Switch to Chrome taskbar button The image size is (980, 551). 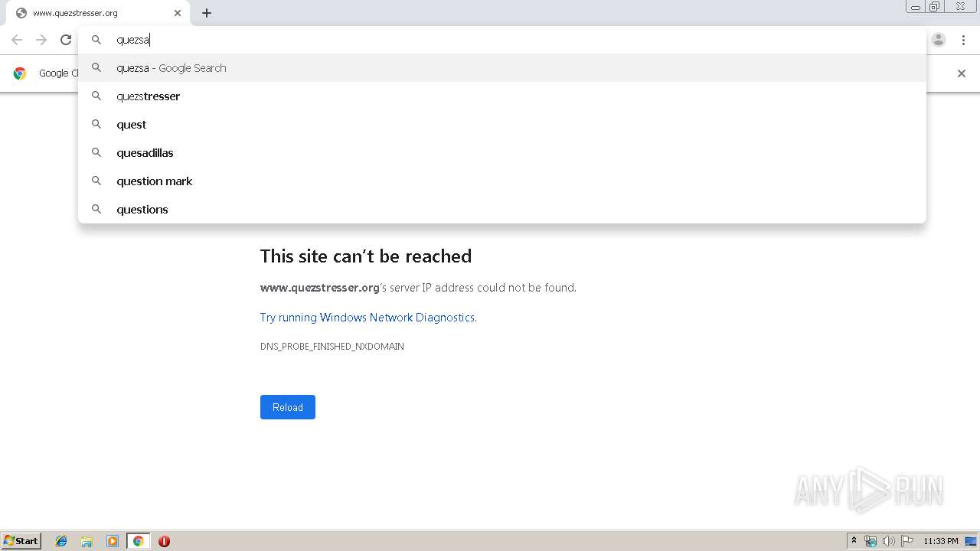coord(139,541)
